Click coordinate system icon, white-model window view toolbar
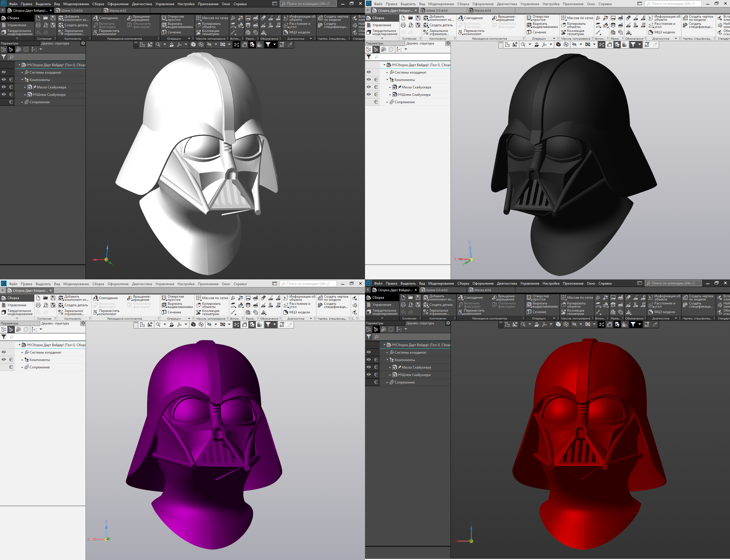Screen dimensions: 730x560 click(179, 44)
